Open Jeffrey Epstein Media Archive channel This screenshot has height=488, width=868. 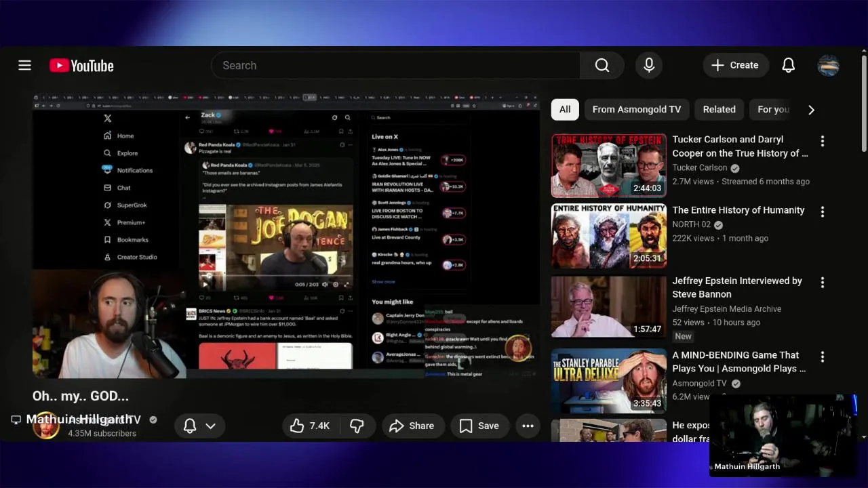(727, 308)
